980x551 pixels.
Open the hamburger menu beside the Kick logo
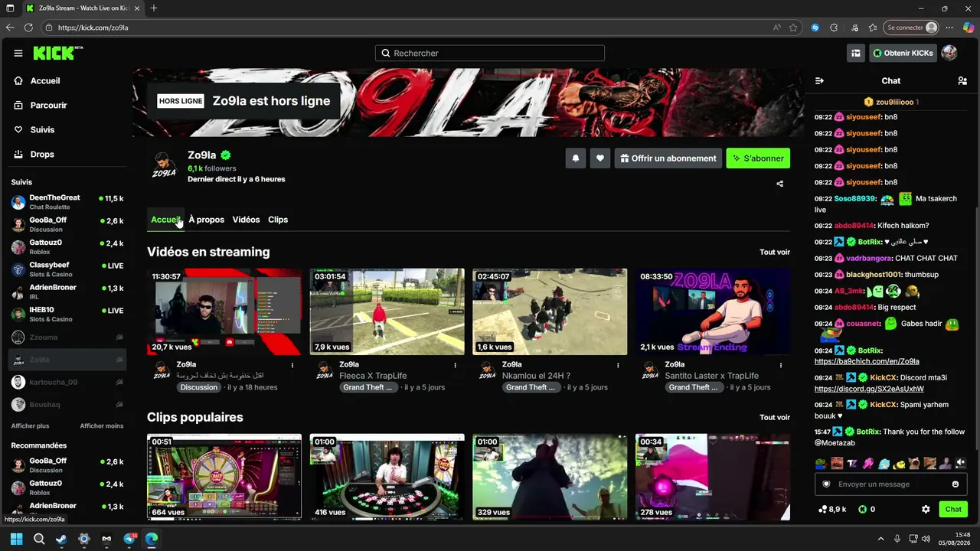coord(18,54)
